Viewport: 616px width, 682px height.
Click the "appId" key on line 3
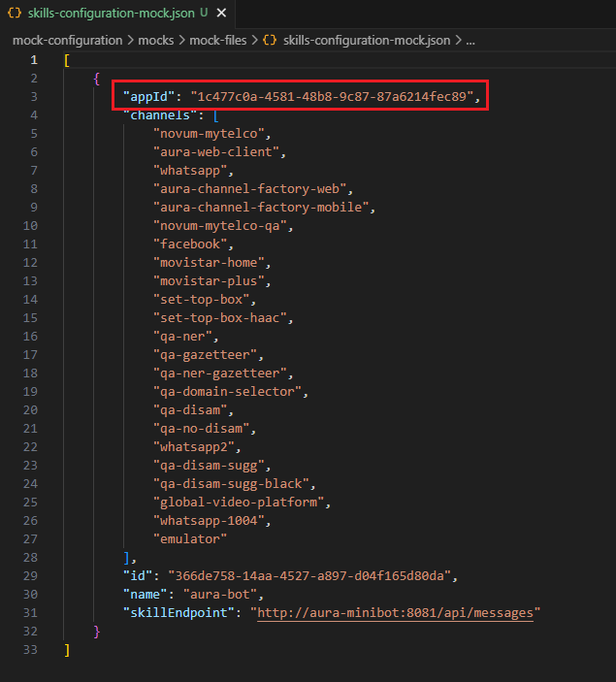149,97
